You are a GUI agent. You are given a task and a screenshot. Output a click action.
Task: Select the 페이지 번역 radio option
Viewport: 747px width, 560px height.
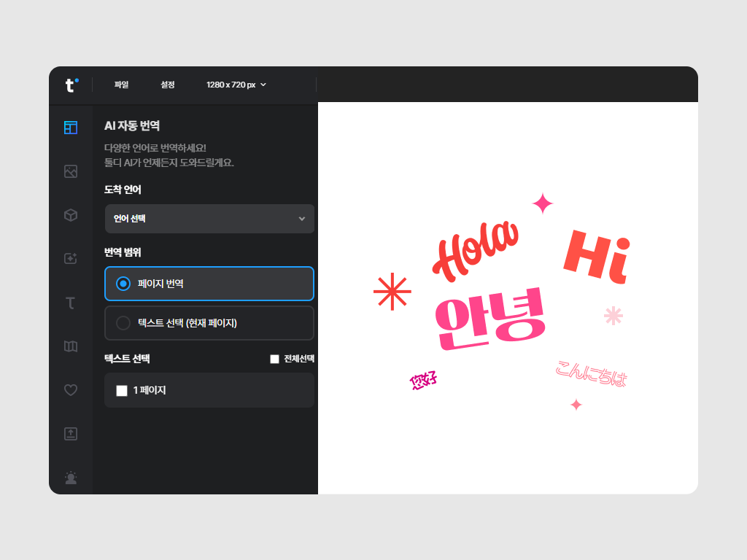pyautogui.click(x=209, y=284)
